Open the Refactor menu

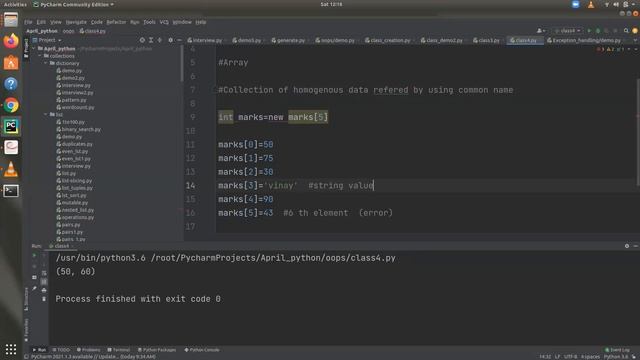pyautogui.click(x=116, y=22)
